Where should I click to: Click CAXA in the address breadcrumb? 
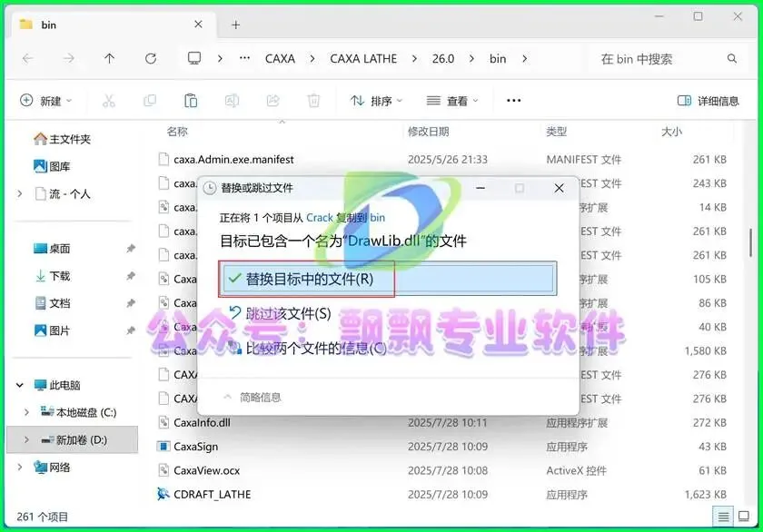click(280, 59)
